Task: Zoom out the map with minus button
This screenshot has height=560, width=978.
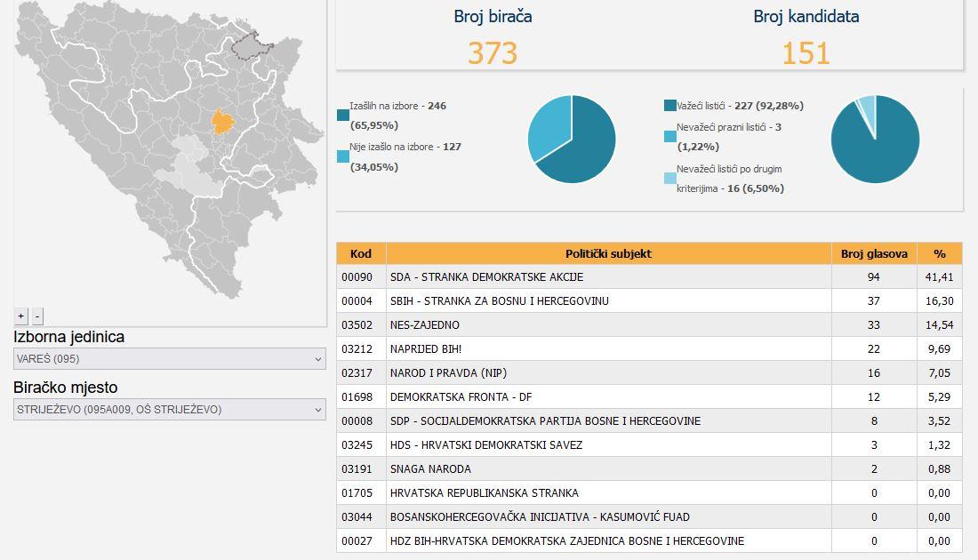Action: pos(37,316)
